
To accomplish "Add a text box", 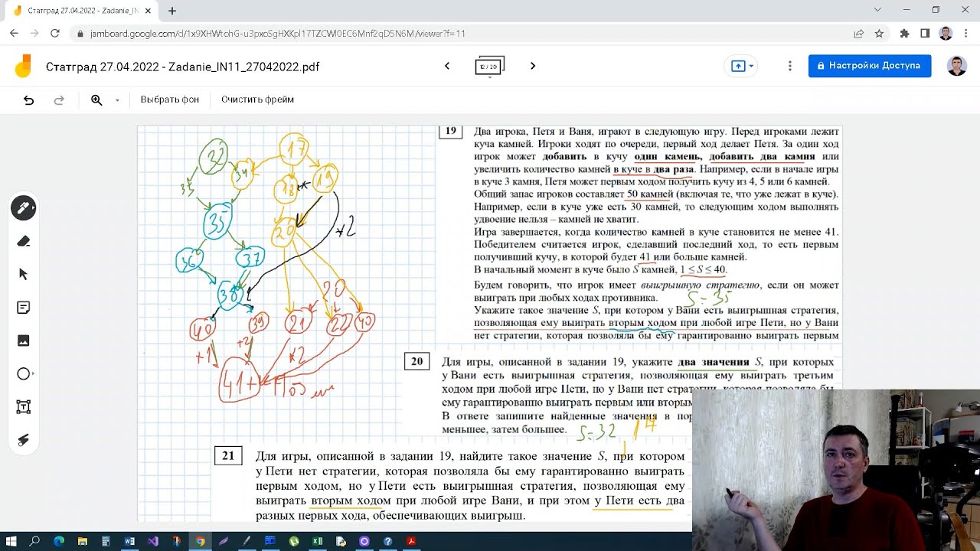I will click(23, 407).
